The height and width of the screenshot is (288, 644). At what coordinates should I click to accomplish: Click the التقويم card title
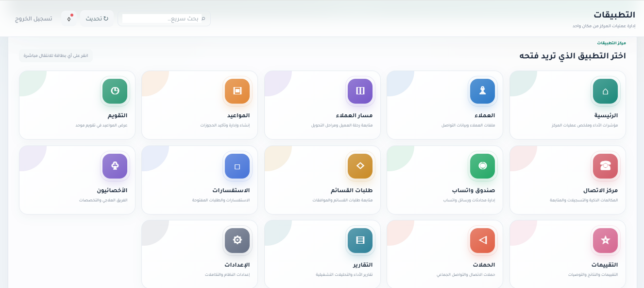pos(117,116)
